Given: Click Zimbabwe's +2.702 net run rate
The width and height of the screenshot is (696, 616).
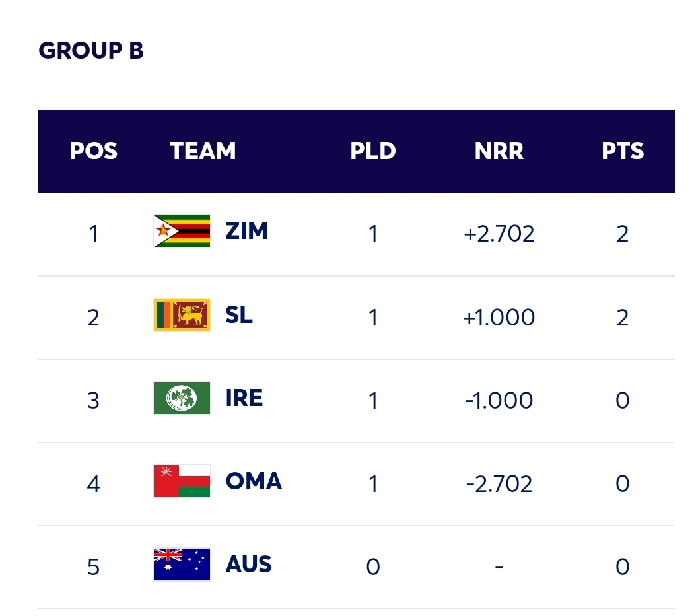Looking at the screenshot, I should point(499,234).
